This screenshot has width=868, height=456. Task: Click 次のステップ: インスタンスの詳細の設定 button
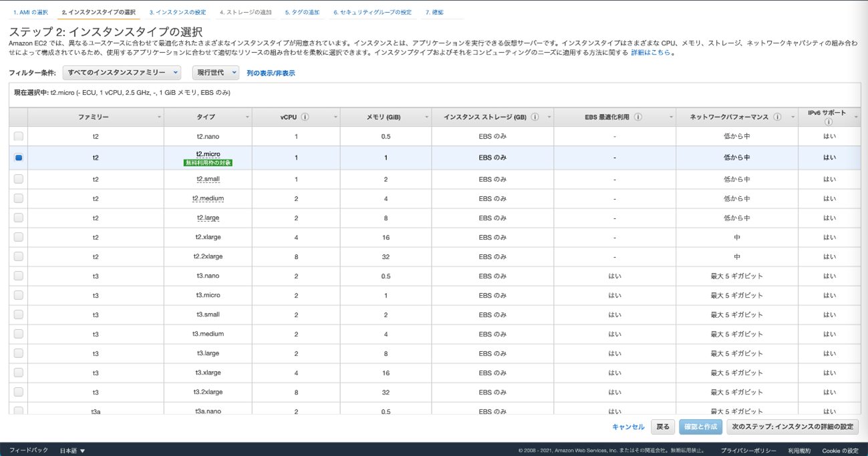(x=792, y=427)
